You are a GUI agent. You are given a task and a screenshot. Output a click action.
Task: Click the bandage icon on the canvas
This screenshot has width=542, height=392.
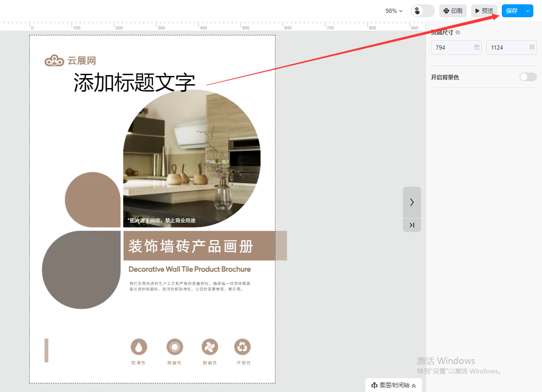pos(210,347)
